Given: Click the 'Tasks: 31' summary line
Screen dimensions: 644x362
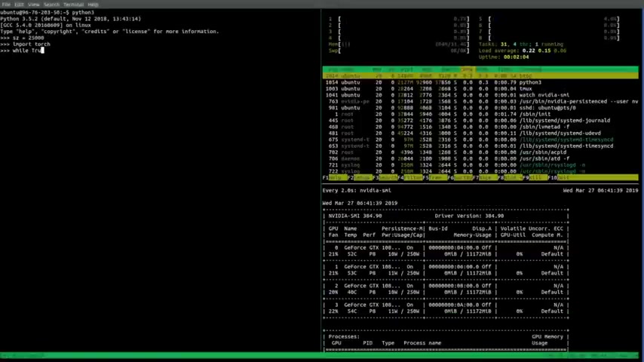Looking at the screenshot, I should tap(521, 44).
